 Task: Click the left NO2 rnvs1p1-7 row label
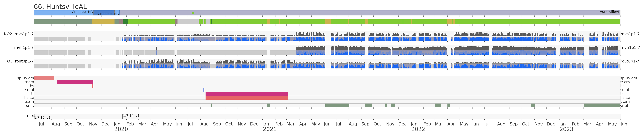click(19, 34)
